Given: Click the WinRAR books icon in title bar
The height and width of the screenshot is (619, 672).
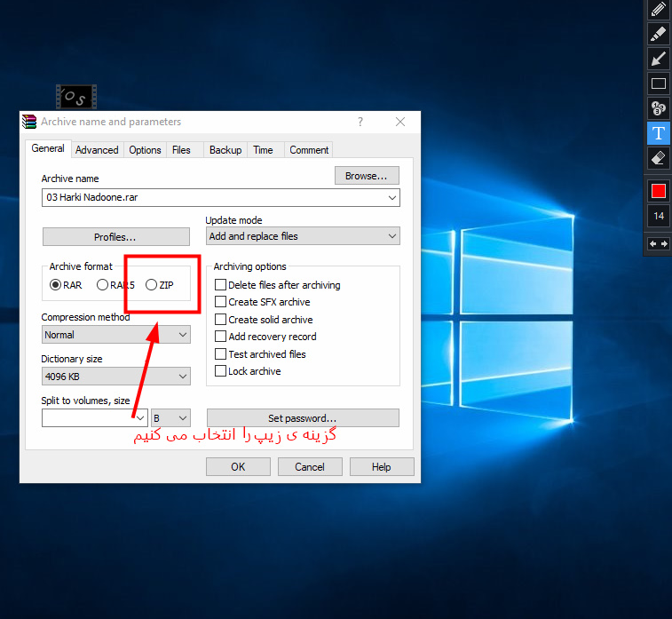Looking at the screenshot, I should click(x=29, y=122).
